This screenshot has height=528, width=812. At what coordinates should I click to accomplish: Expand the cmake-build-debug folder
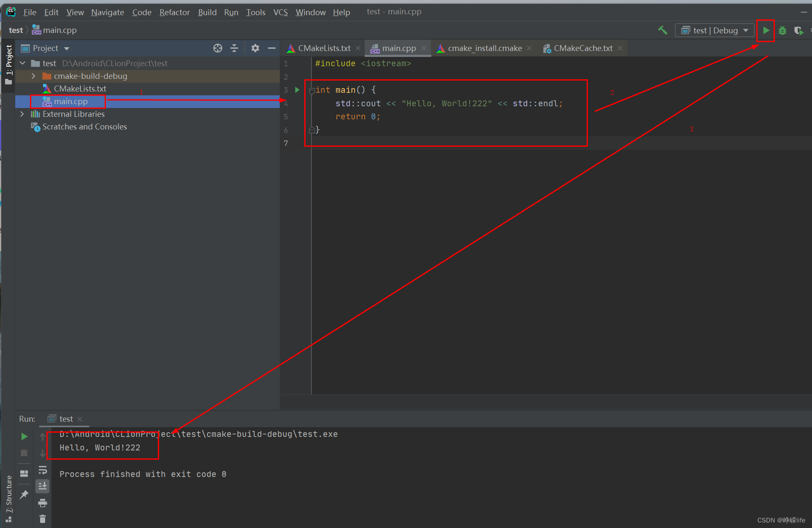pos(33,76)
